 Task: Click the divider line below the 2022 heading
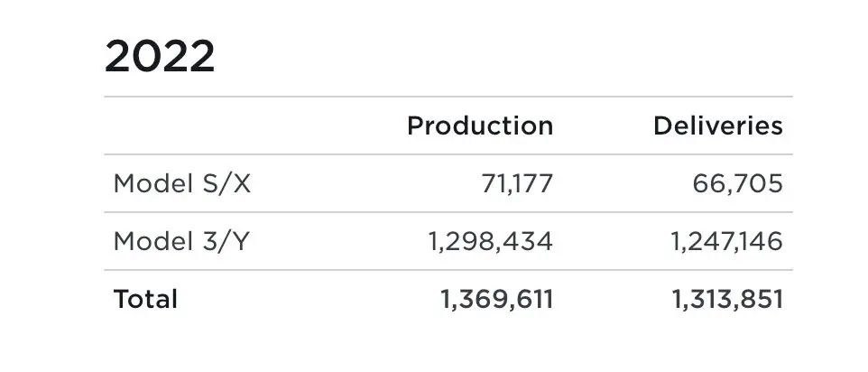[448, 97]
